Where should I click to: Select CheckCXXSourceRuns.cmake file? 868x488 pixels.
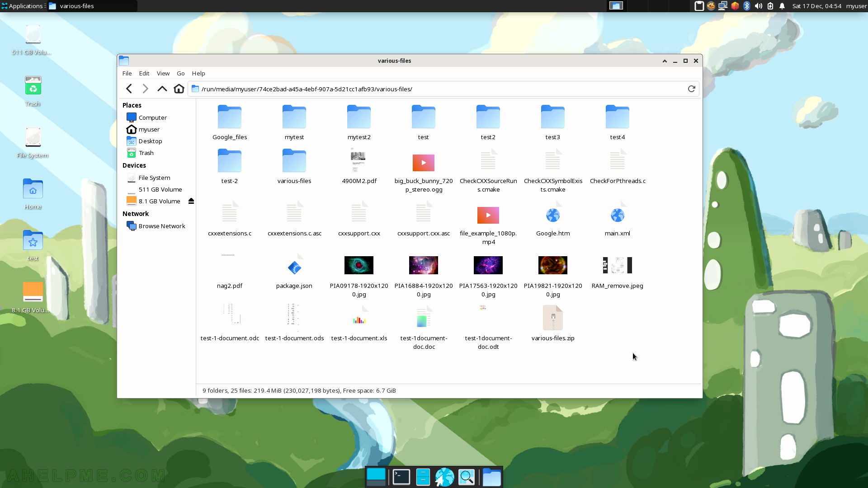488,161
